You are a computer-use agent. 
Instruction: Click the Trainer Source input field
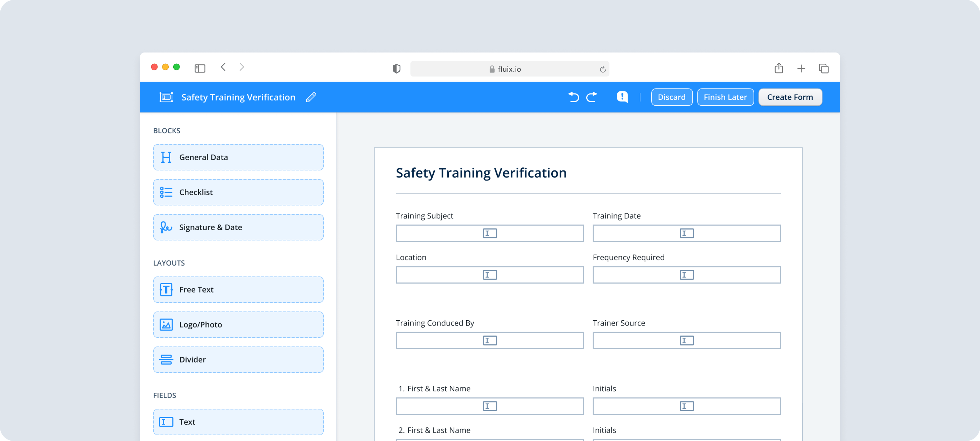686,341
